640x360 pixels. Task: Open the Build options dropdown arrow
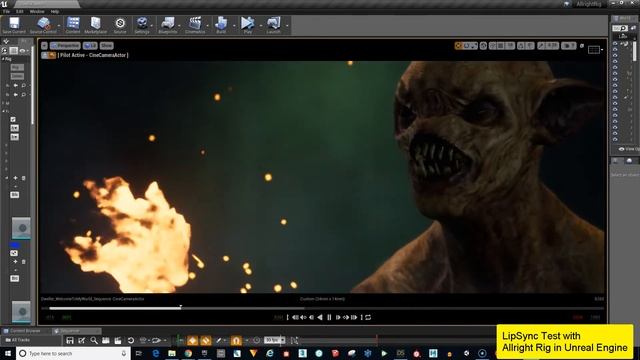click(234, 26)
